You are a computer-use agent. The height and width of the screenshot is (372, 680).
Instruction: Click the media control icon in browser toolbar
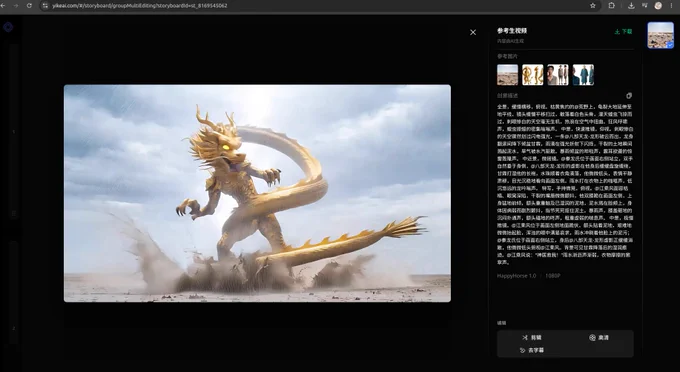(645, 6)
